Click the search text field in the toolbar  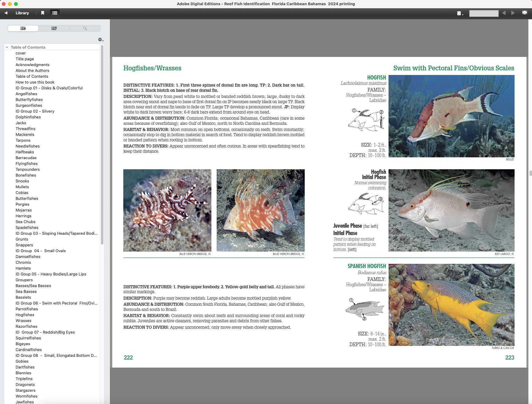click(484, 13)
